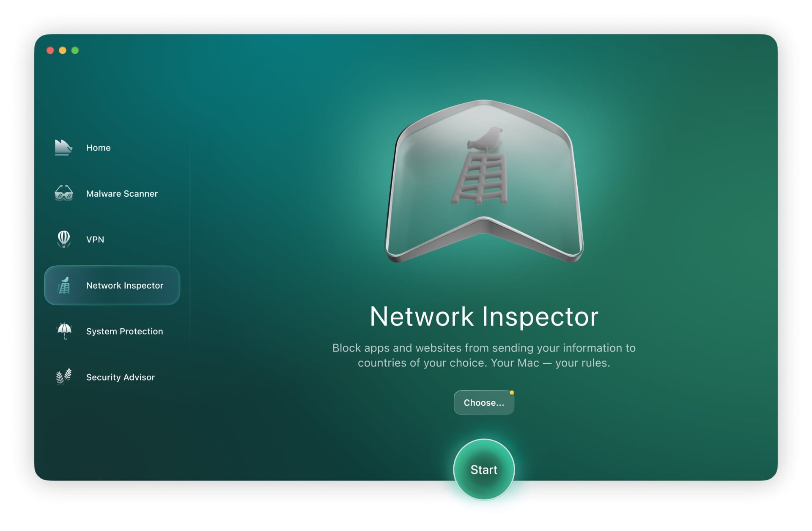
Task: Click the System Protection umbrella icon
Action: point(64,331)
